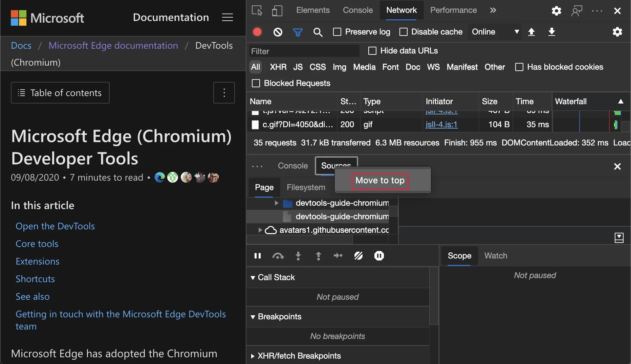Switch to the Performance tab
This screenshot has height=364, width=631.
[x=453, y=10]
